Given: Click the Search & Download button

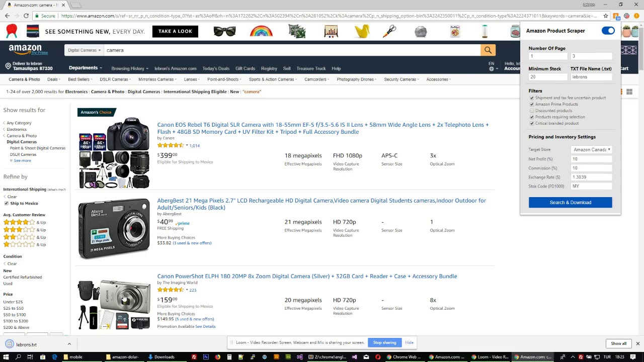Looking at the screenshot, I should pyautogui.click(x=570, y=202).
